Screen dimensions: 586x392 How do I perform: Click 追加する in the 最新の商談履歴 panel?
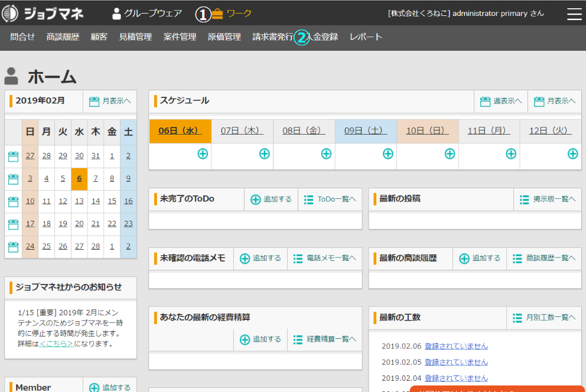tap(480, 259)
